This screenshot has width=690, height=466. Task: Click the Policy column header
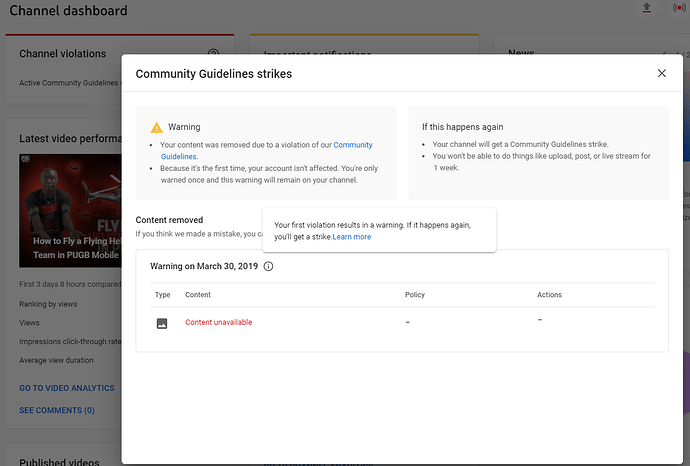click(415, 295)
